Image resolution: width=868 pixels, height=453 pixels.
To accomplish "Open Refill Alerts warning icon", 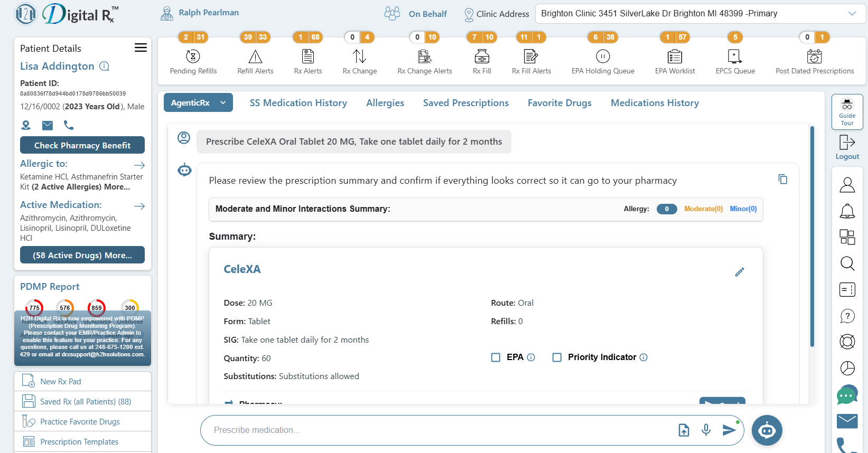I will click(255, 56).
